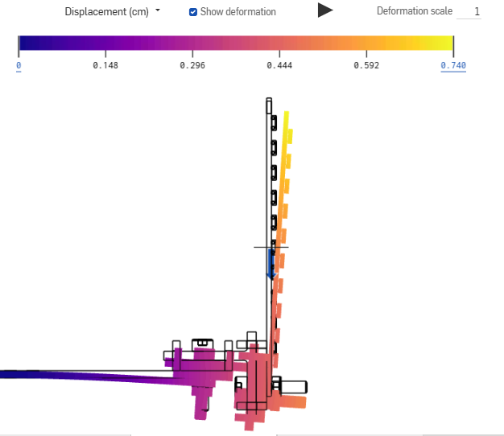Play the deformation animation

(325, 10)
